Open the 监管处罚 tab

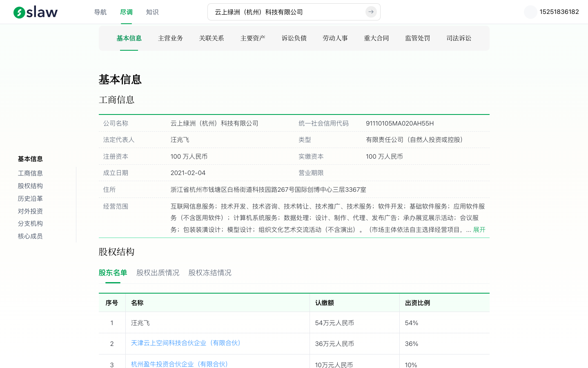pos(417,38)
